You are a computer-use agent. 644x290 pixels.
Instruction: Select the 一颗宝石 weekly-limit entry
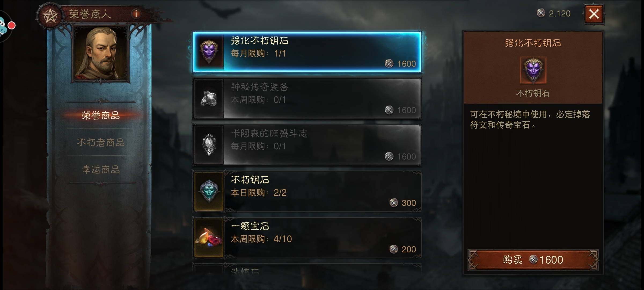307,238
